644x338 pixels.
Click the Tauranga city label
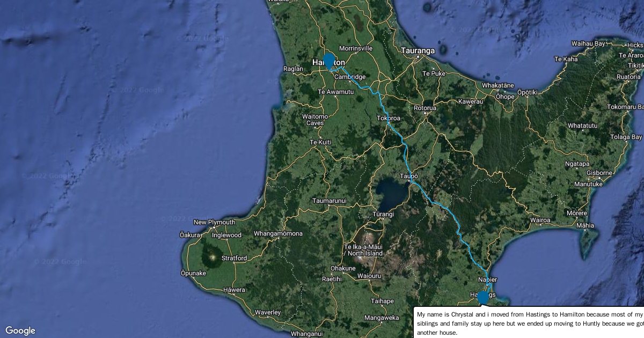click(418, 51)
